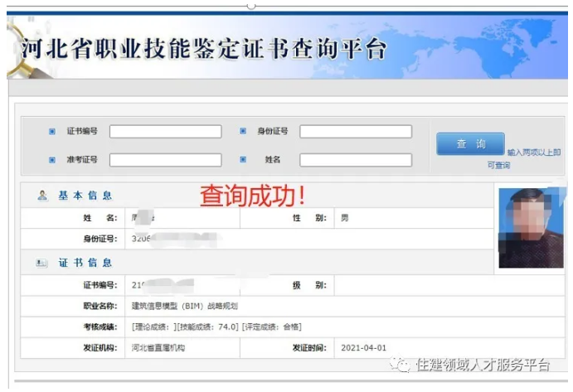The height and width of the screenshot is (392, 573).
Task: Click the bullet icon beside 姓名 search label
Action: point(243,160)
